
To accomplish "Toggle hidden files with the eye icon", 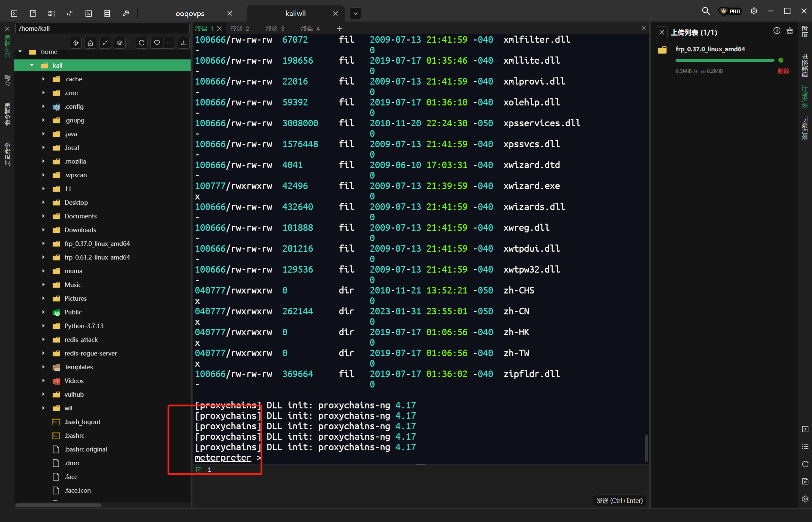I will click(120, 43).
